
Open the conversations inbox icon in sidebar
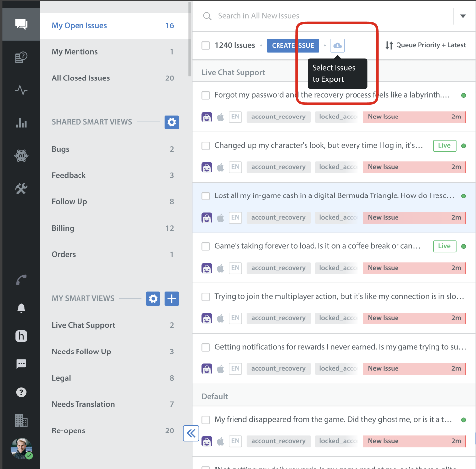click(21, 24)
